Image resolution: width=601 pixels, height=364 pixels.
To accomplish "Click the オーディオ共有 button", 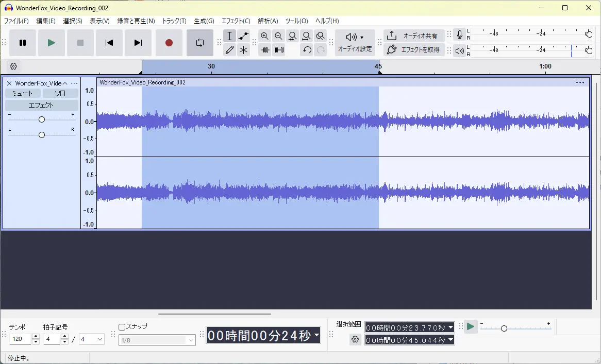I will [x=414, y=36].
